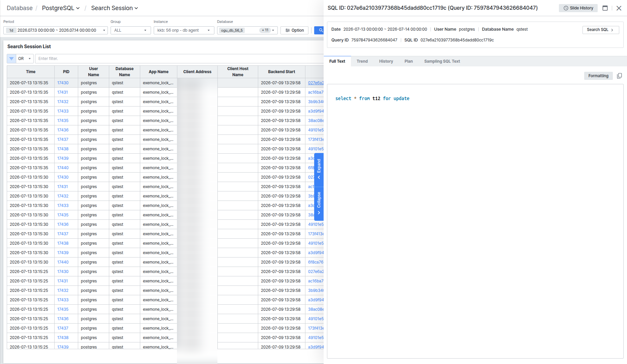Viewport: 627px width, 364px height.
Task: Open SQL ID ac16ba7 in the 13:15:35 row
Action: pyautogui.click(x=316, y=92)
